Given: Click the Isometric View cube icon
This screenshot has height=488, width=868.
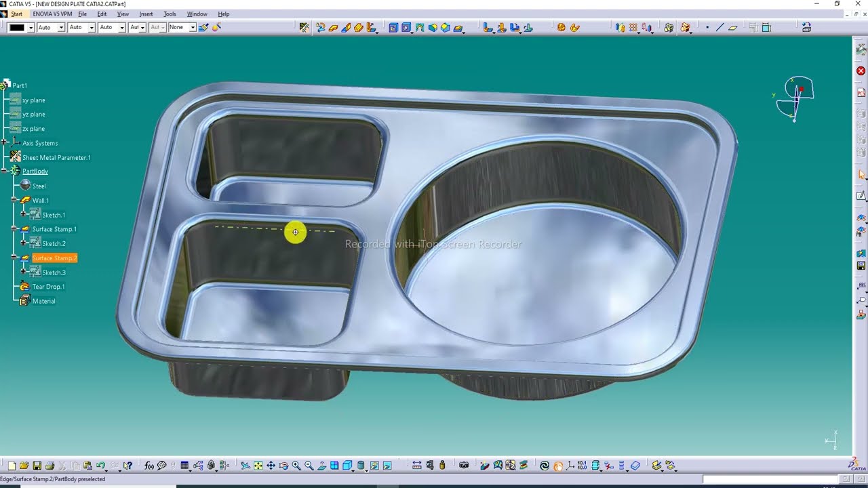Looking at the screenshot, I should coord(348,466).
